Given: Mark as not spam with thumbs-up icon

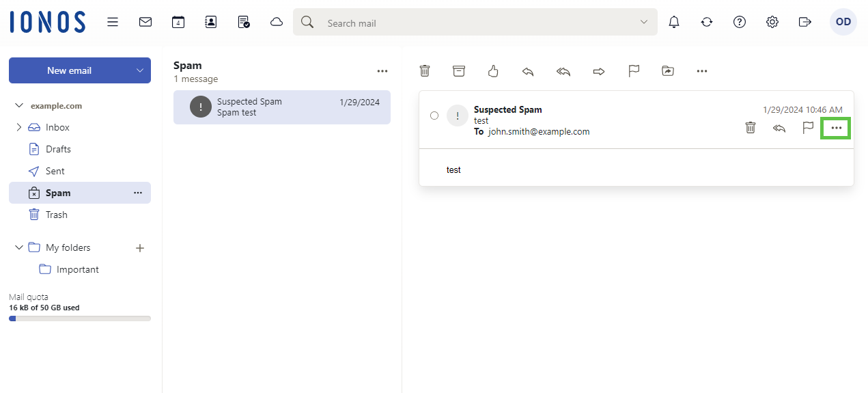Looking at the screenshot, I should (494, 71).
